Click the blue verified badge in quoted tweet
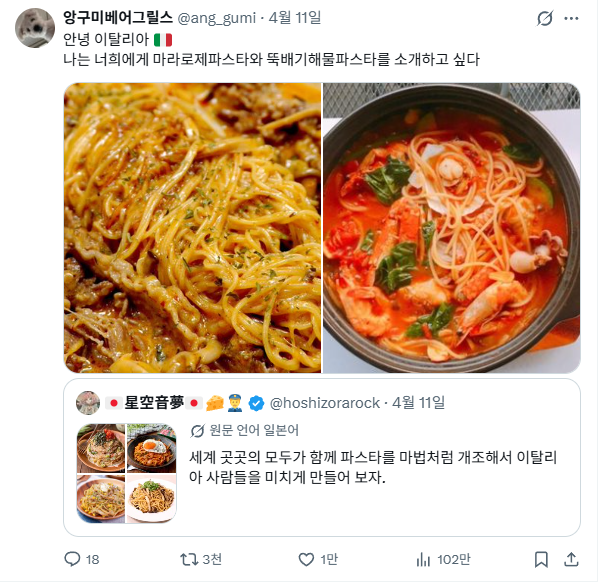 (x=256, y=403)
